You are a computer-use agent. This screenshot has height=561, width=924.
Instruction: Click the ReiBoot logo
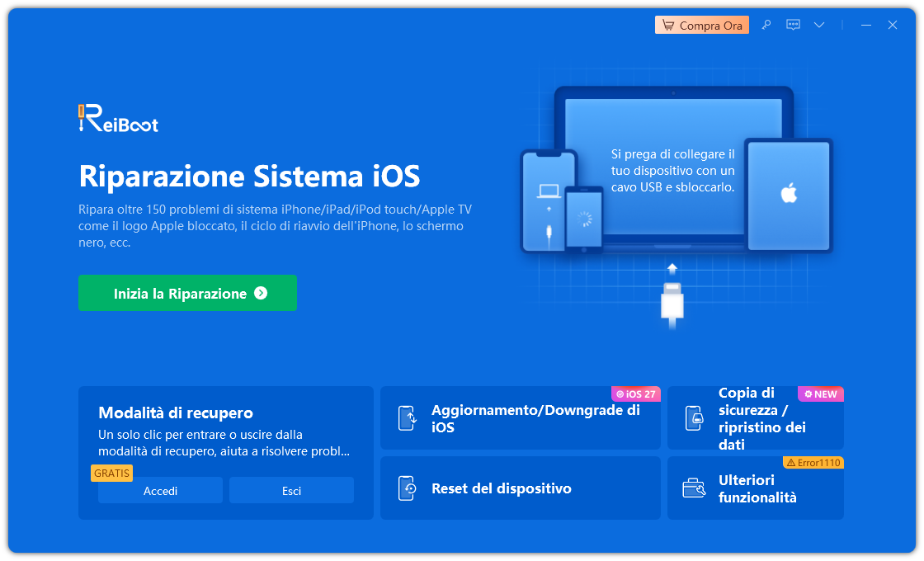119,119
